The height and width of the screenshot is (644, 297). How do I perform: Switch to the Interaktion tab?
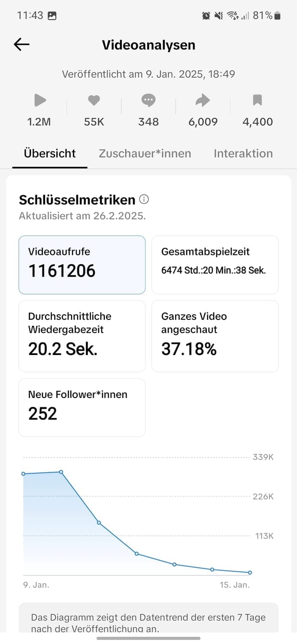coord(243,154)
